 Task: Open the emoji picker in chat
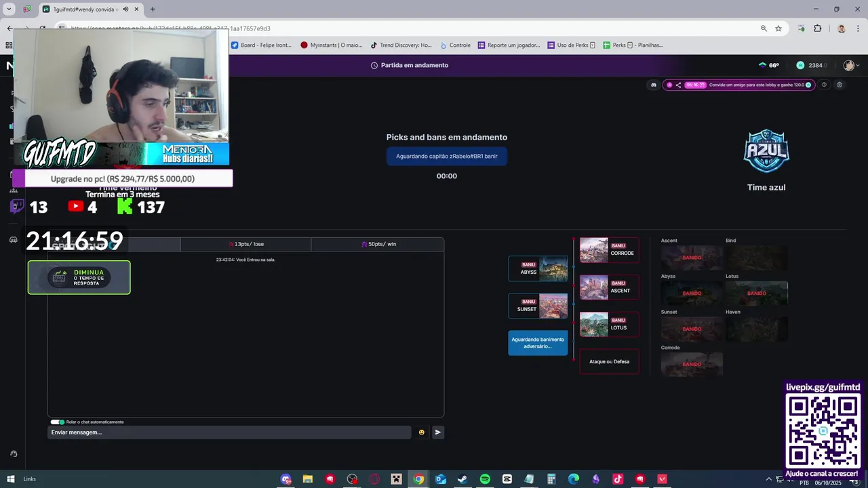click(422, 432)
